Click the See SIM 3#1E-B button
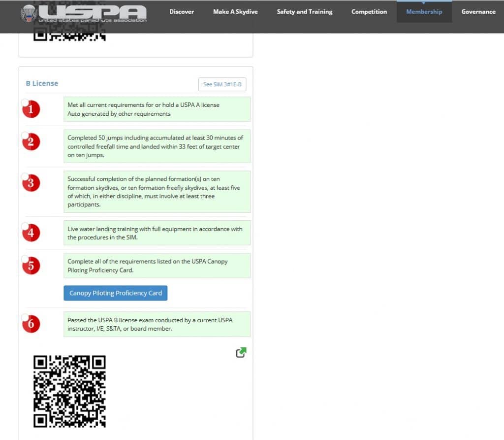This screenshot has height=440, width=504. 222,84
